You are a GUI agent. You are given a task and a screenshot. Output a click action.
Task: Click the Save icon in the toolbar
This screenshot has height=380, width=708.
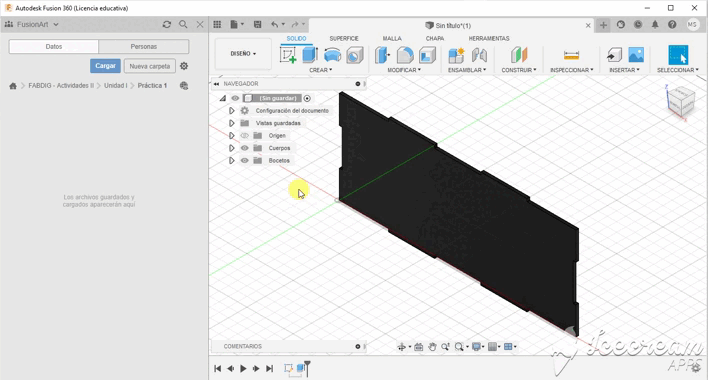coord(257,24)
